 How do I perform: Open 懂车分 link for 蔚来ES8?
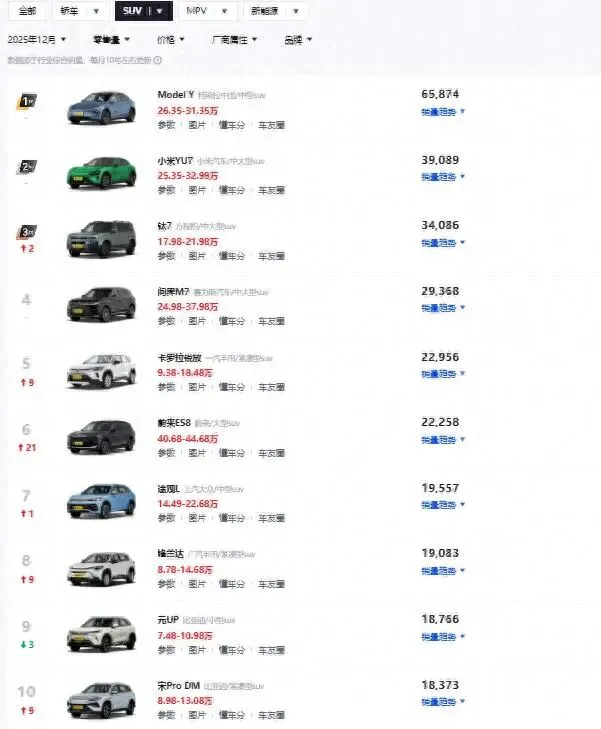[x=232, y=452]
